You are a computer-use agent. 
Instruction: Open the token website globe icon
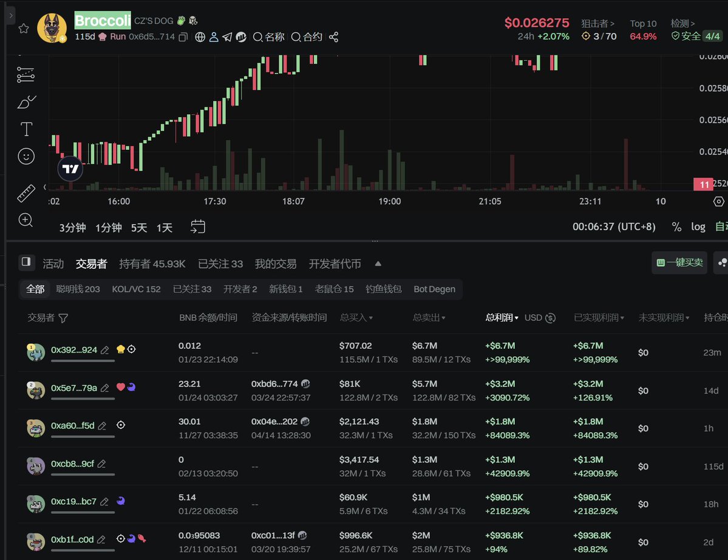point(200,36)
